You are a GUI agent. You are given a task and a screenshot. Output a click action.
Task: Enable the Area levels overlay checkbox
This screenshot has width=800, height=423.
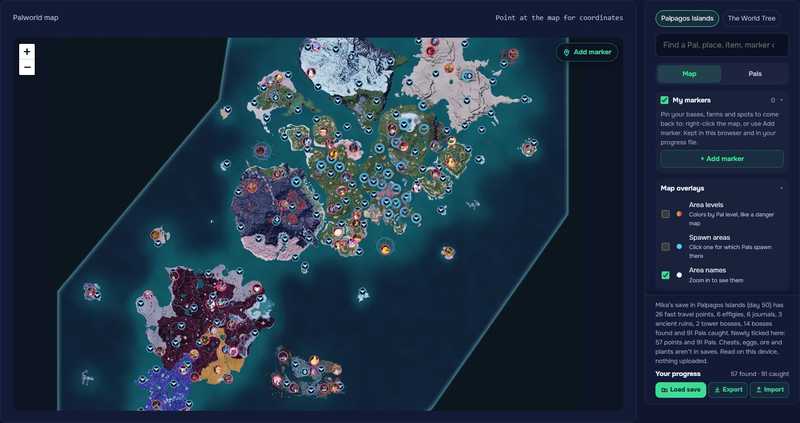pyautogui.click(x=665, y=214)
